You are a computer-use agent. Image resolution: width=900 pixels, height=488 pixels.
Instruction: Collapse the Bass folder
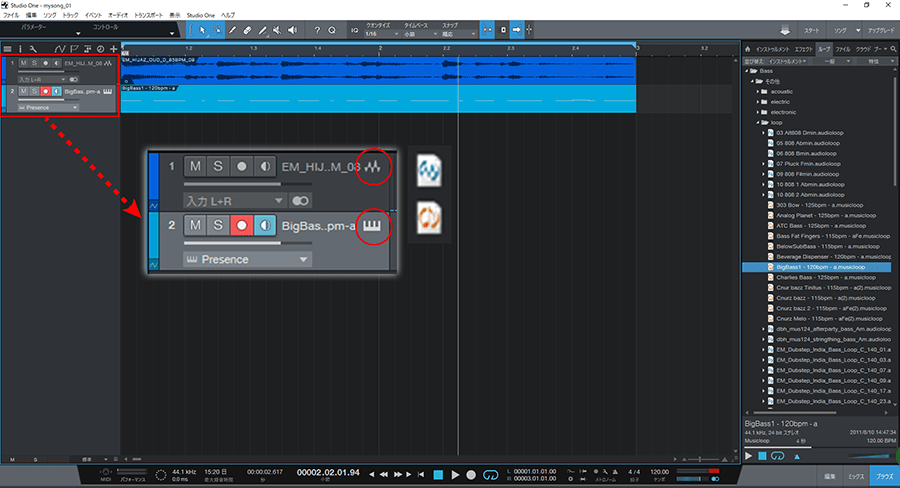[747, 71]
